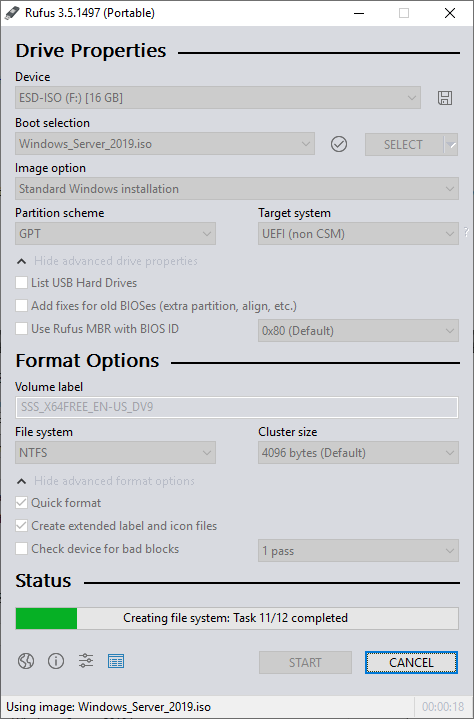
Task: Click the START button
Action: (305, 663)
